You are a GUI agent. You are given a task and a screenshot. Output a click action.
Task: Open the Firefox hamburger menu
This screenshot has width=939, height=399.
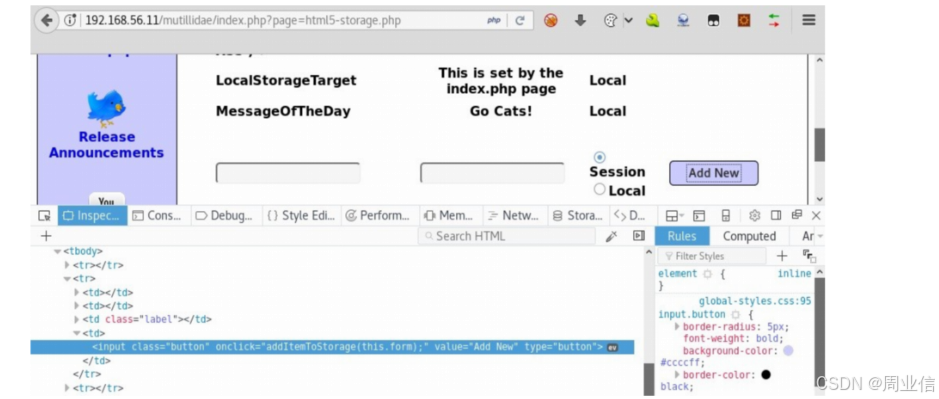click(x=808, y=20)
